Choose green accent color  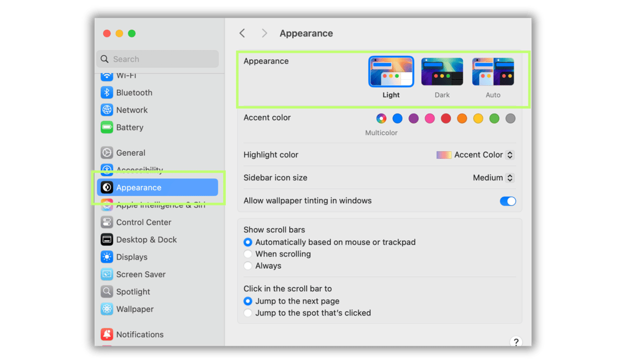point(495,119)
